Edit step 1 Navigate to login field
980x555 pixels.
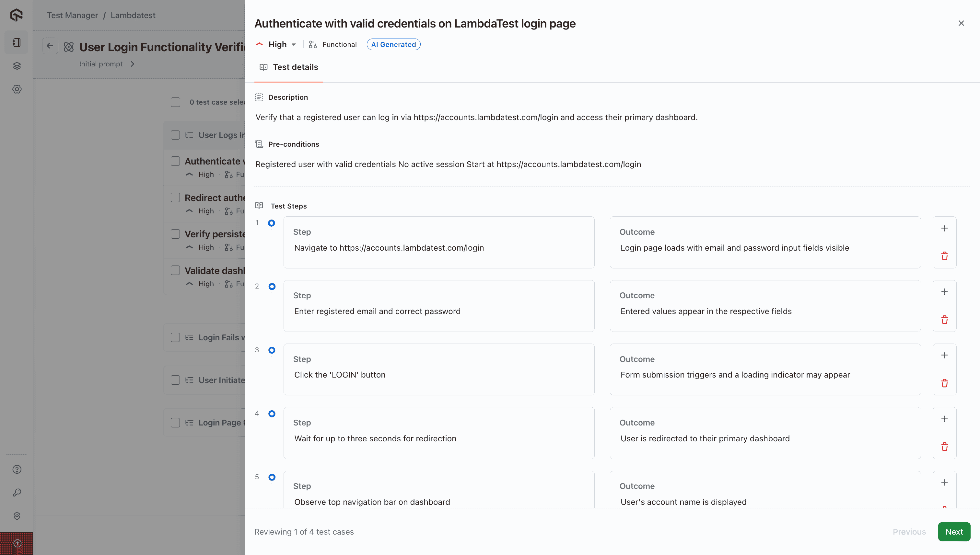(x=439, y=243)
